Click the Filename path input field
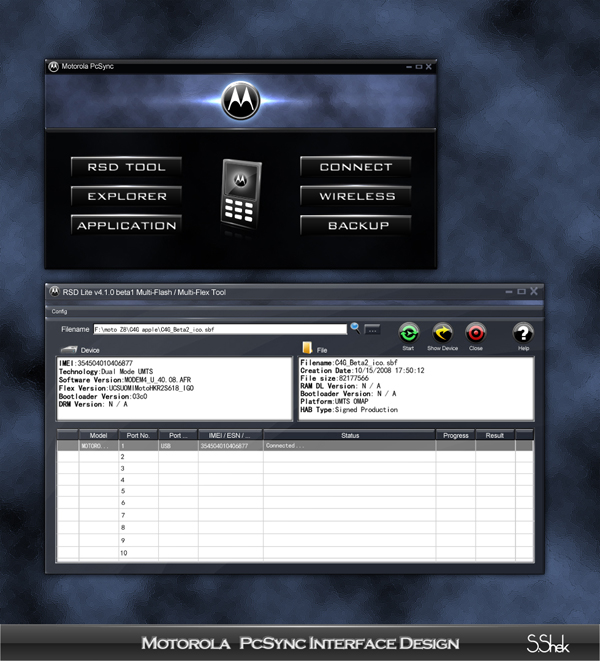The height and width of the screenshot is (661, 600). (x=220, y=328)
